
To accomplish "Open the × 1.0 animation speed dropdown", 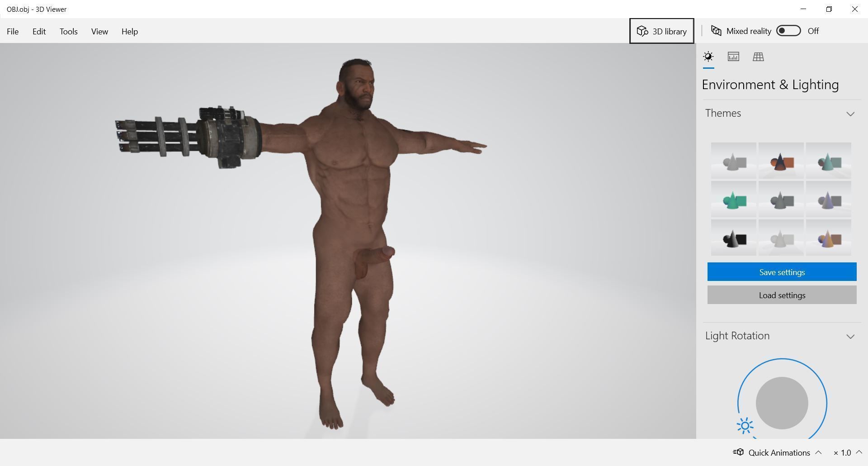I will click(x=848, y=452).
